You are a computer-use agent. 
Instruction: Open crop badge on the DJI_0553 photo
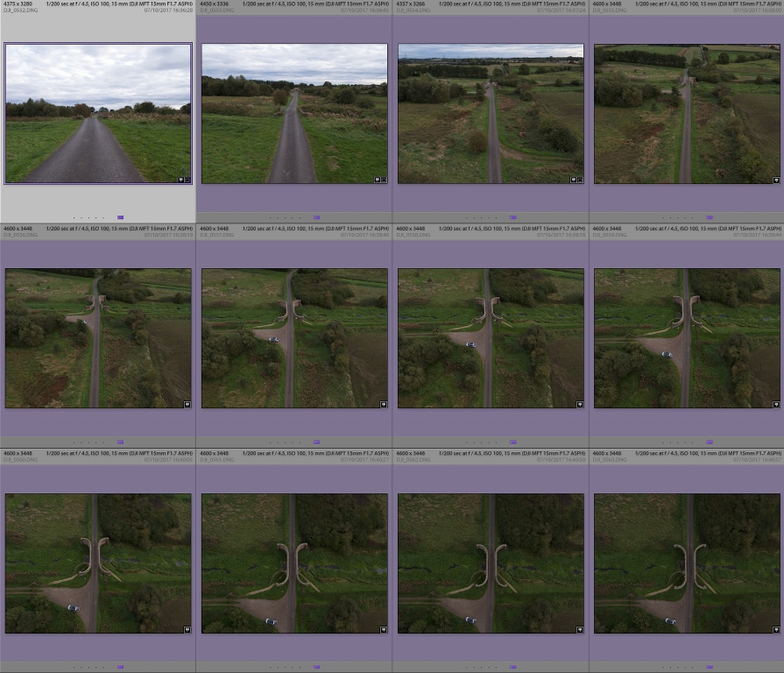tap(383, 180)
